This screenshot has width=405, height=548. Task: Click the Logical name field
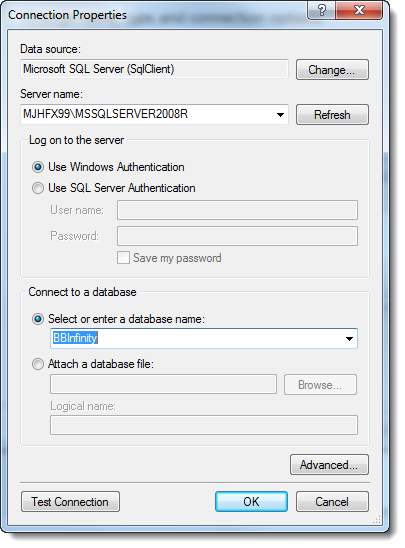coord(204,425)
